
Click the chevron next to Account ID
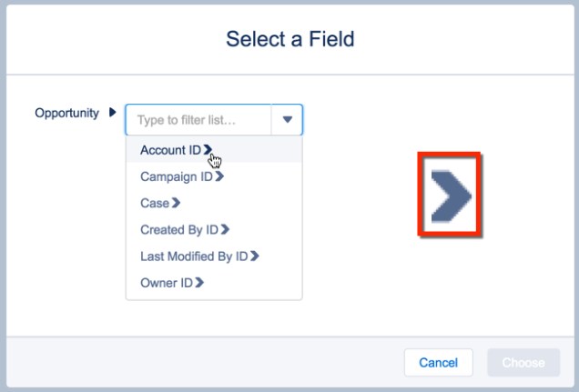pos(208,149)
